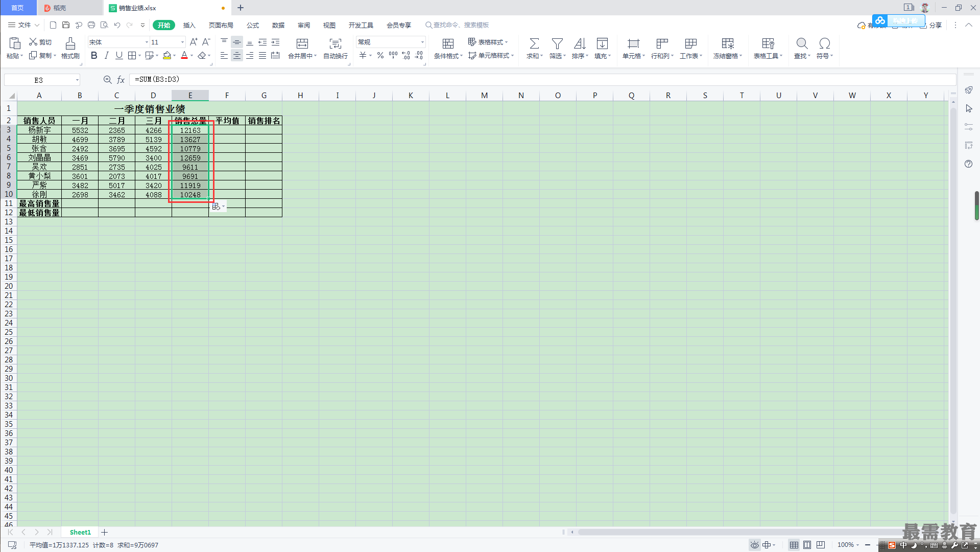The height and width of the screenshot is (552, 980).
Task: Open the Data (数据) tab
Action: (278, 25)
